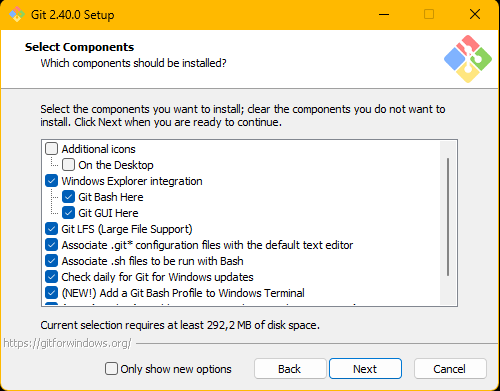Click the Which components should be installed text
Viewport: 500px width, 391px height.
tap(133, 63)
